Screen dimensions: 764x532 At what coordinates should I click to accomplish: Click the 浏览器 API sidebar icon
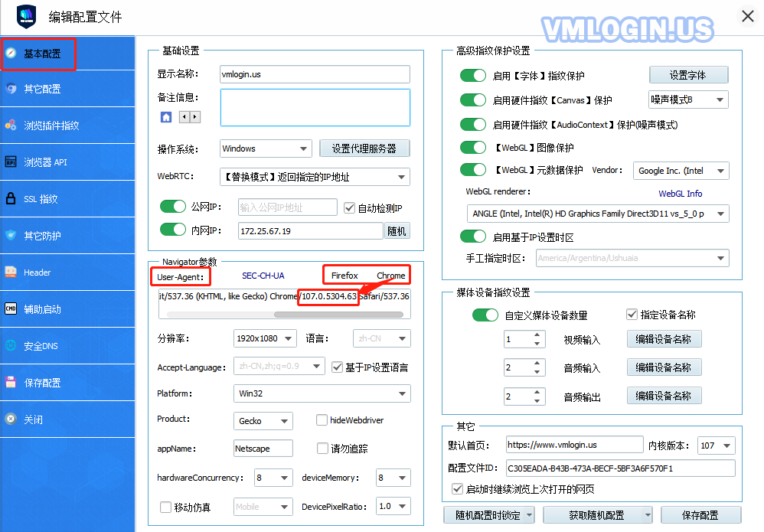coord(11,162)
